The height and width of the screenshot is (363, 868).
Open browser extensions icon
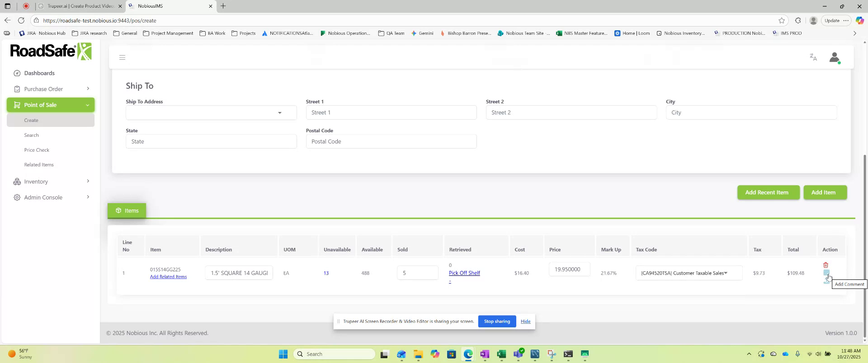tap(798, 20)
